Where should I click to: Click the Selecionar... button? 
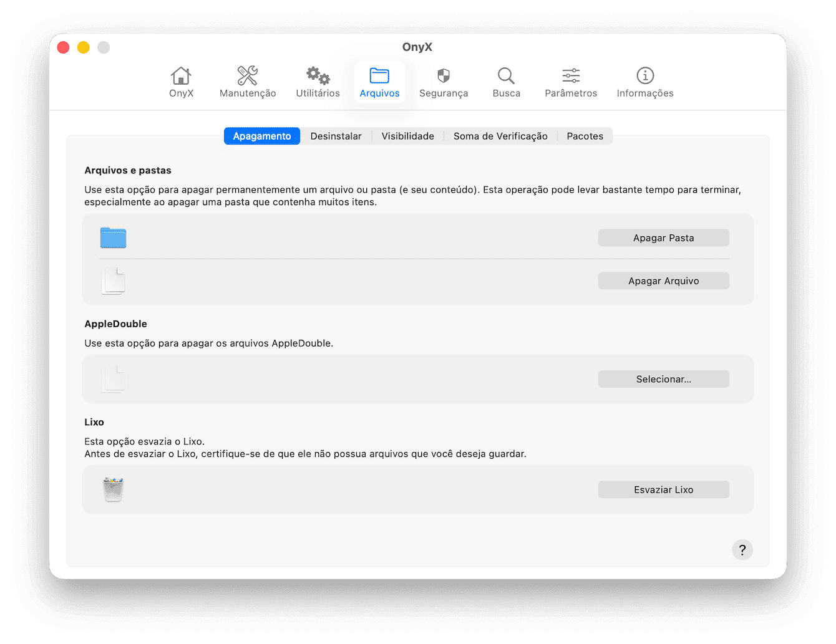[x=664, y=379]
